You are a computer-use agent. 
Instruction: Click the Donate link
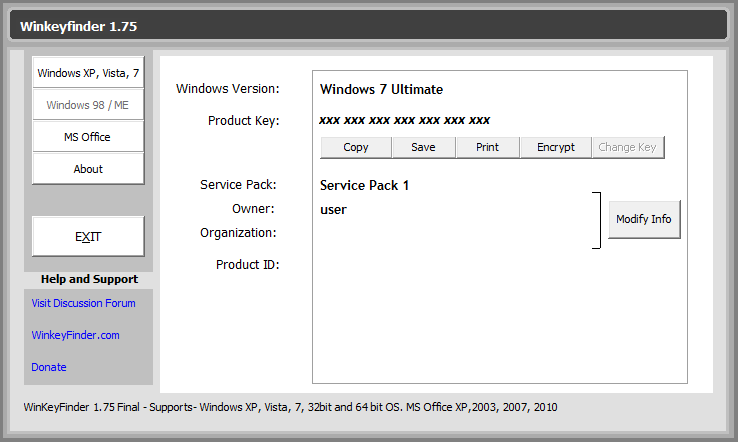[49, 367]
